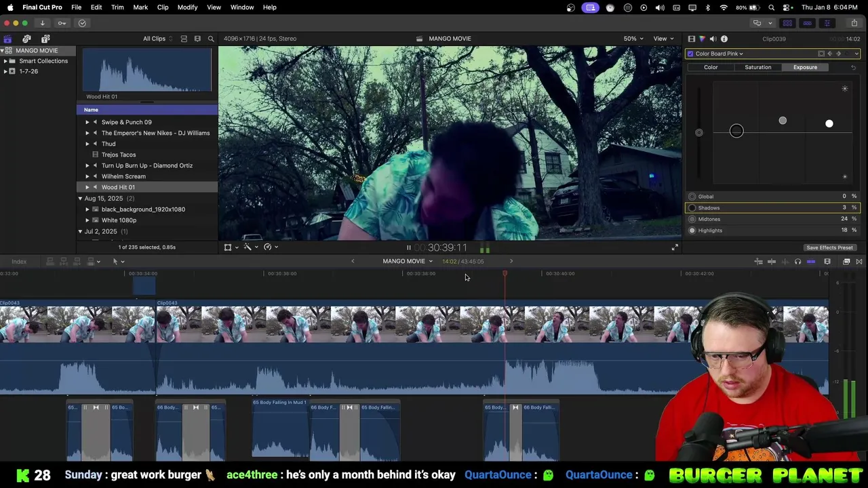Select the Exposure tab
The image size is (868, 488).
coord(805,68)
